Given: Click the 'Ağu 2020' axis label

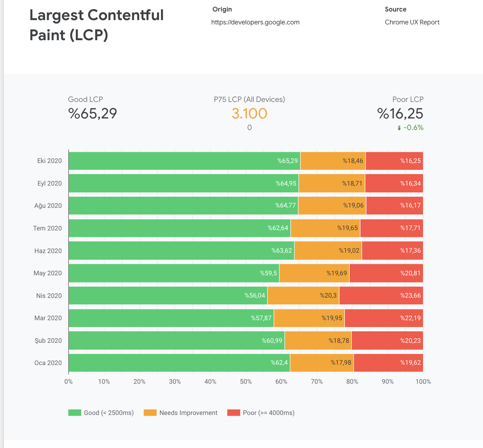Looking at the screenshot, I should [x=48, y=206].
